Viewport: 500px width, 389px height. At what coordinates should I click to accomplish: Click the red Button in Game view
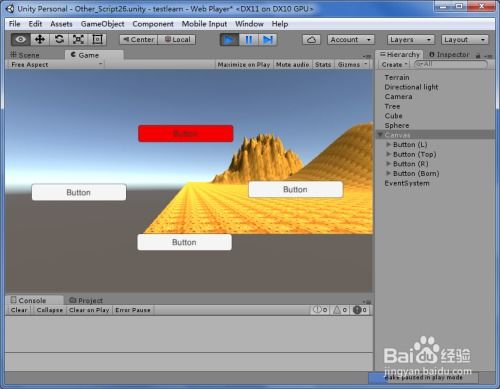tap(186, 134)
